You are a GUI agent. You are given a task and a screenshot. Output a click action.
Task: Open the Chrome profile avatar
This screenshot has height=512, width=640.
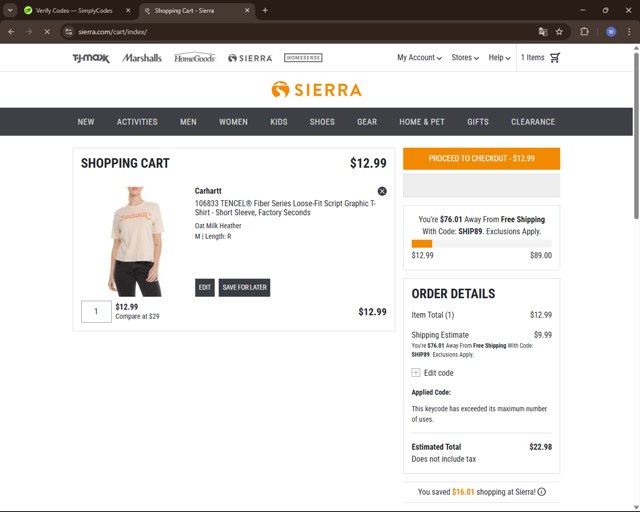coord(611,32)
